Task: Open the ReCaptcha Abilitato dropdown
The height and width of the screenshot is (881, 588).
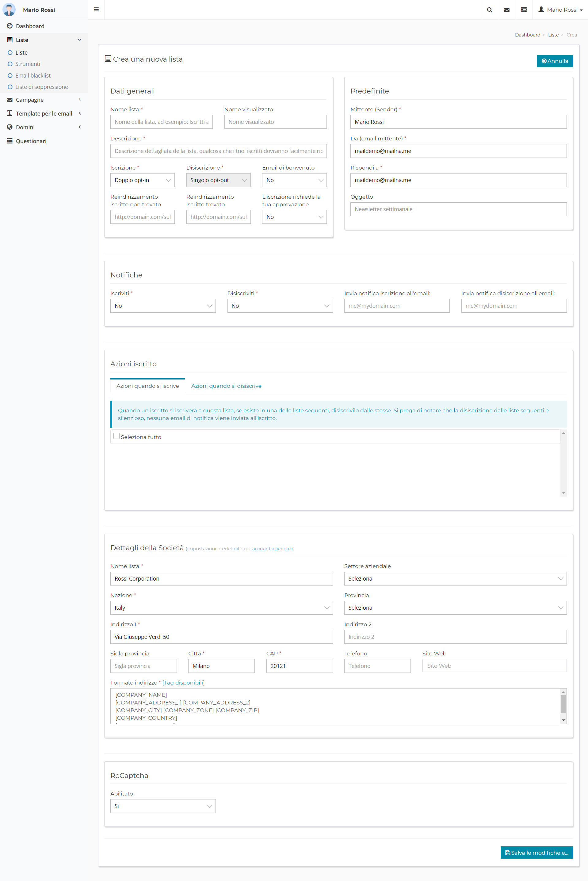Action: (x=163, y=806)
